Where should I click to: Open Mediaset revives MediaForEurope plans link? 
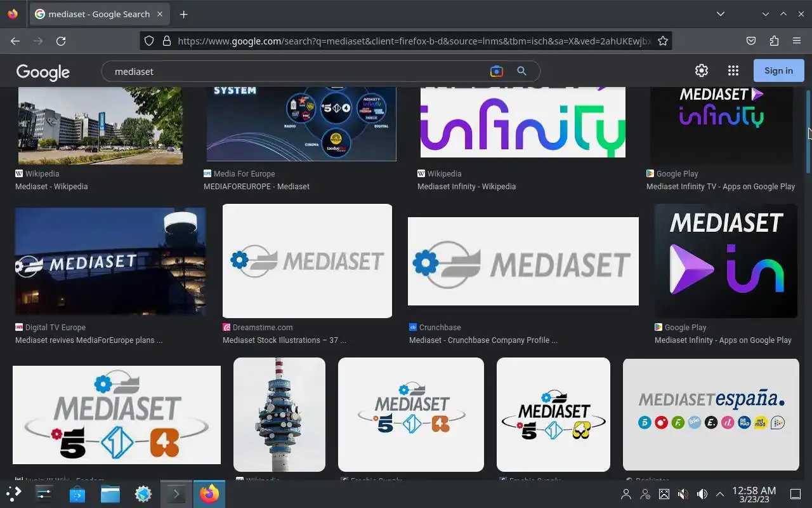[x=89, y=340]
